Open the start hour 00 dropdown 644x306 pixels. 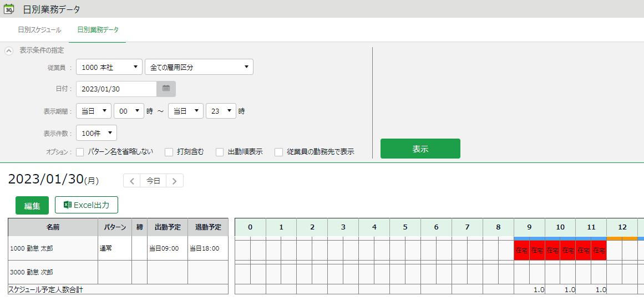(x=129, y=111)
